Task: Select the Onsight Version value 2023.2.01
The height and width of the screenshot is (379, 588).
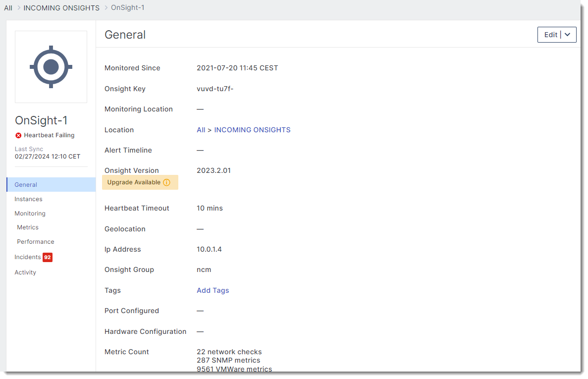Action: tap(214, 170)
